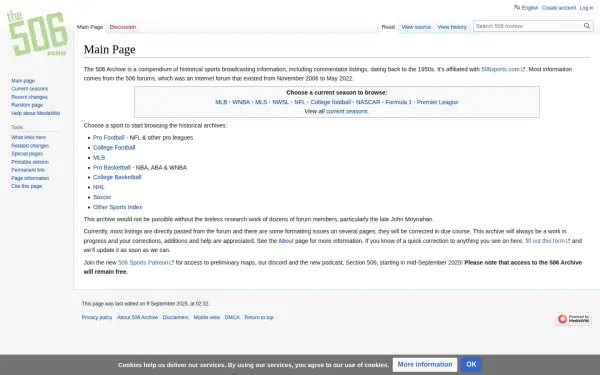Open Current seasons in the sidebar
The width and height of the screenshot is (600, 375).
click(29, 89)
